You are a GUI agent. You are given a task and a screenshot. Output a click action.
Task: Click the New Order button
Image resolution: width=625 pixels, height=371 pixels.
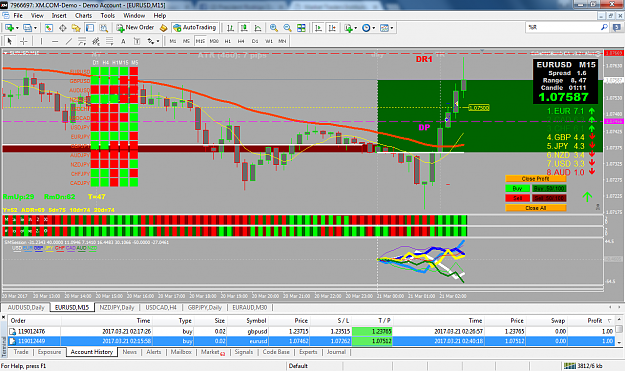click(135, 27)
